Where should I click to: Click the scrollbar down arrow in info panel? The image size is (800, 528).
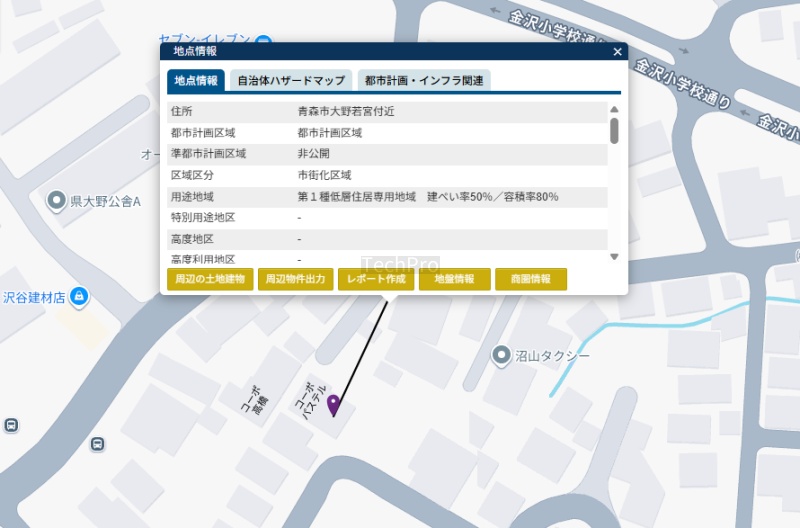click(x=614, y=257)
